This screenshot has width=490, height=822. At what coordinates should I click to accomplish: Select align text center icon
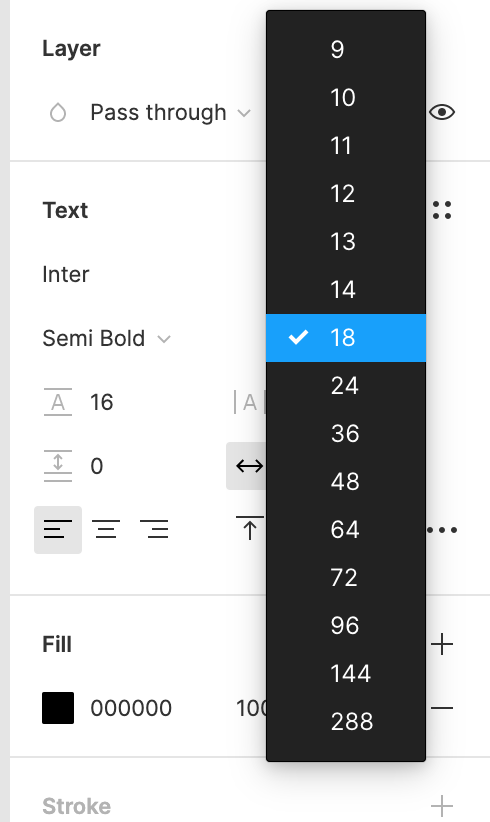click(x=106, y=529)
